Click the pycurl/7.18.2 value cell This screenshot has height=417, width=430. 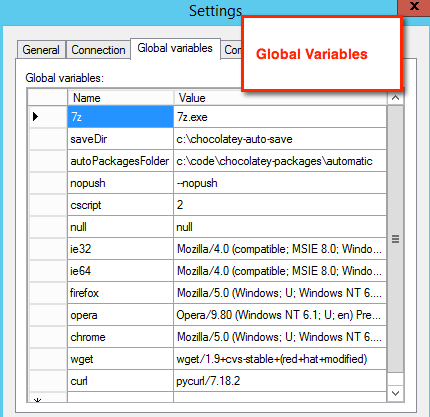[x=280, y=381]
